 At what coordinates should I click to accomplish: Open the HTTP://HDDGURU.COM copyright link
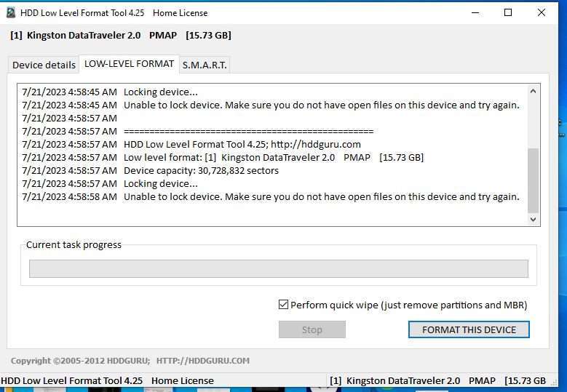[x=203, y=361]
